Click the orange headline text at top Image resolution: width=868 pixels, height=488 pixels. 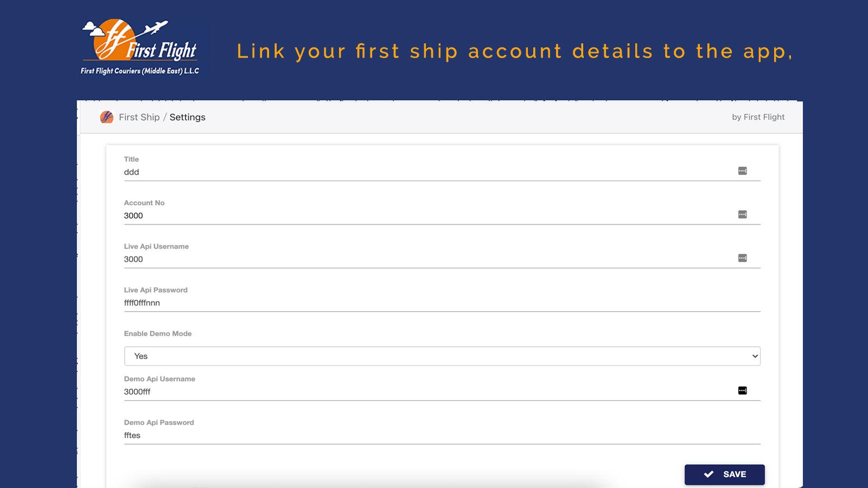[x=515, y=51]
